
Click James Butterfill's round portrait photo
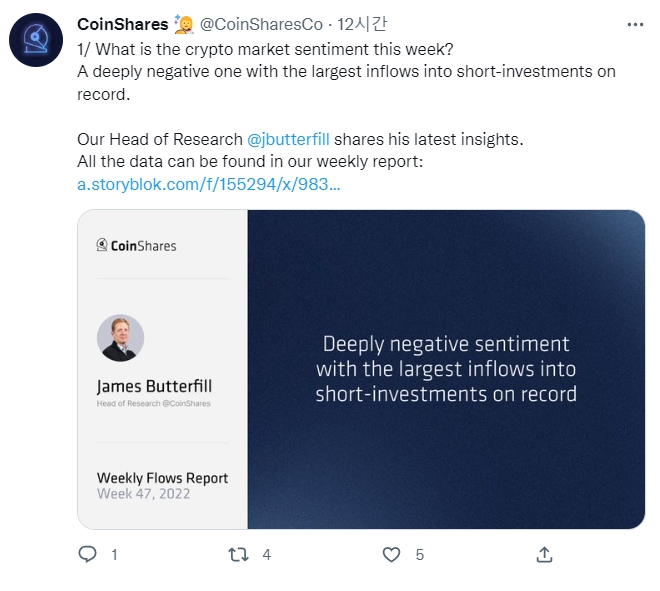(x=120, y=338)
